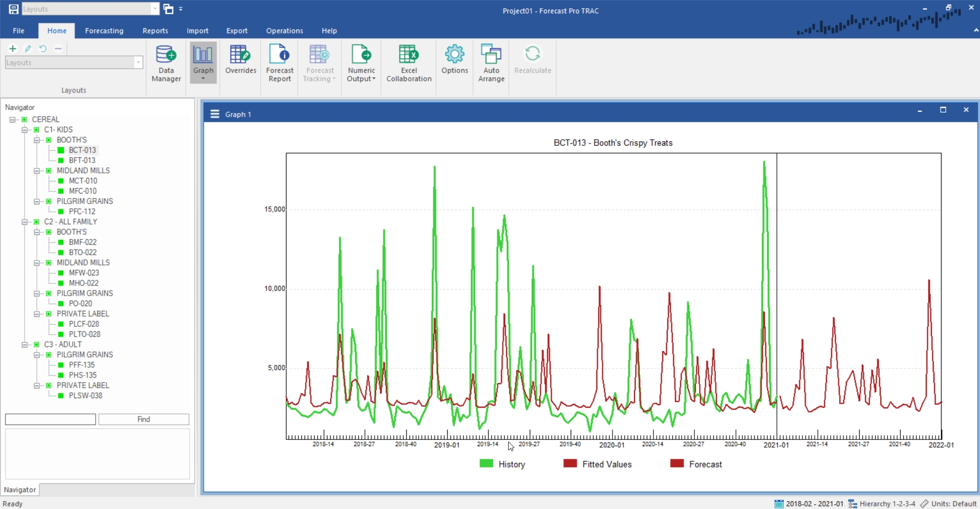Open Graph 1 hamburger menu

(215, 114)
